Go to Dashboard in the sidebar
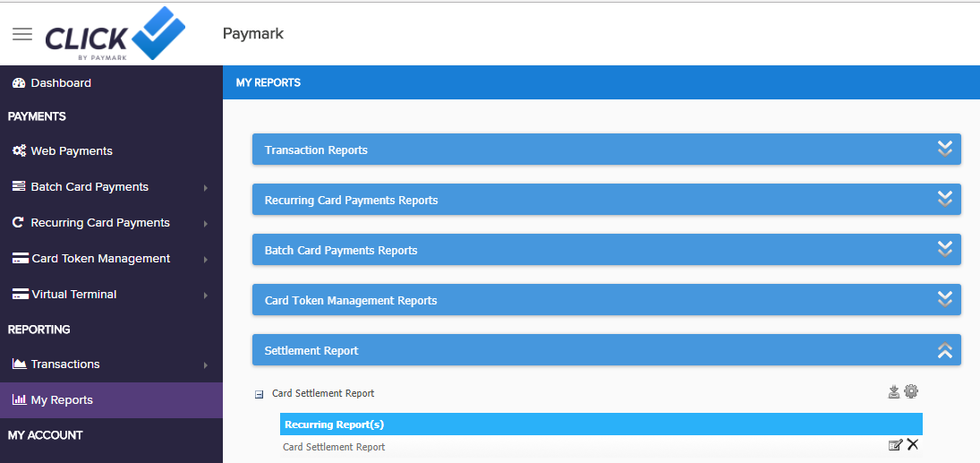Viewport: 980px width, 463px height. [x=111, y=82]
